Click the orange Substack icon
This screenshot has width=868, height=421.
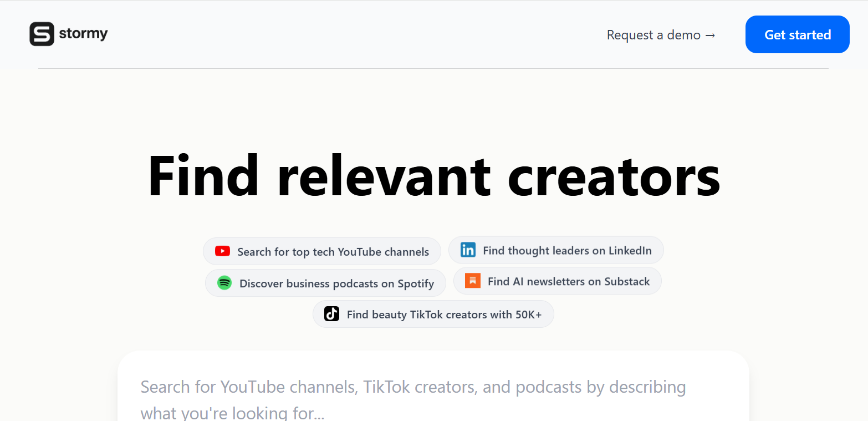click(473, 281)
